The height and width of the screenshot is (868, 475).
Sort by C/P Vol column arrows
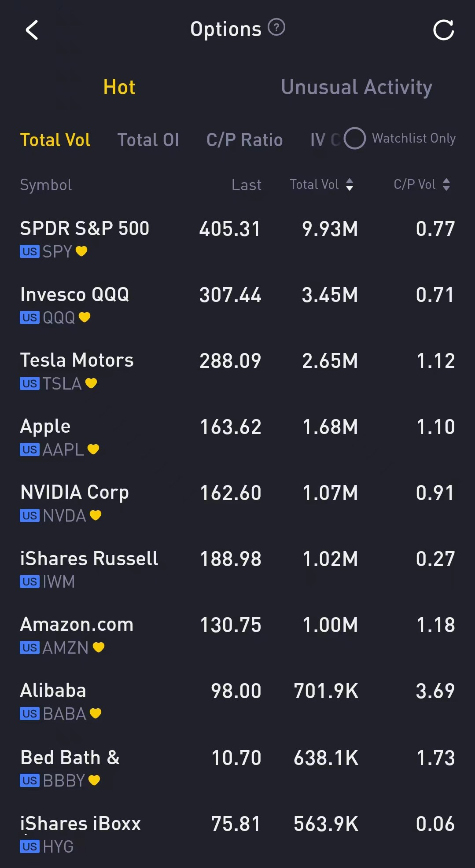point(446,184)
